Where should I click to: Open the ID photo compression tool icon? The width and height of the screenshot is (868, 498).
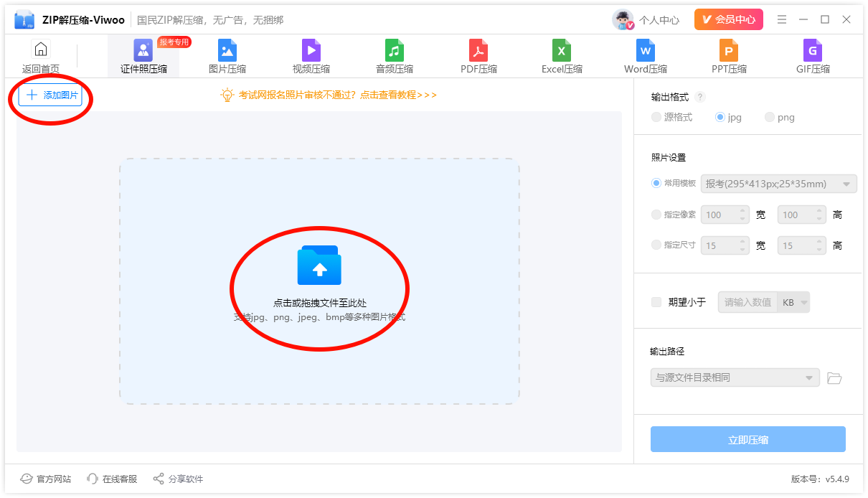143,50
